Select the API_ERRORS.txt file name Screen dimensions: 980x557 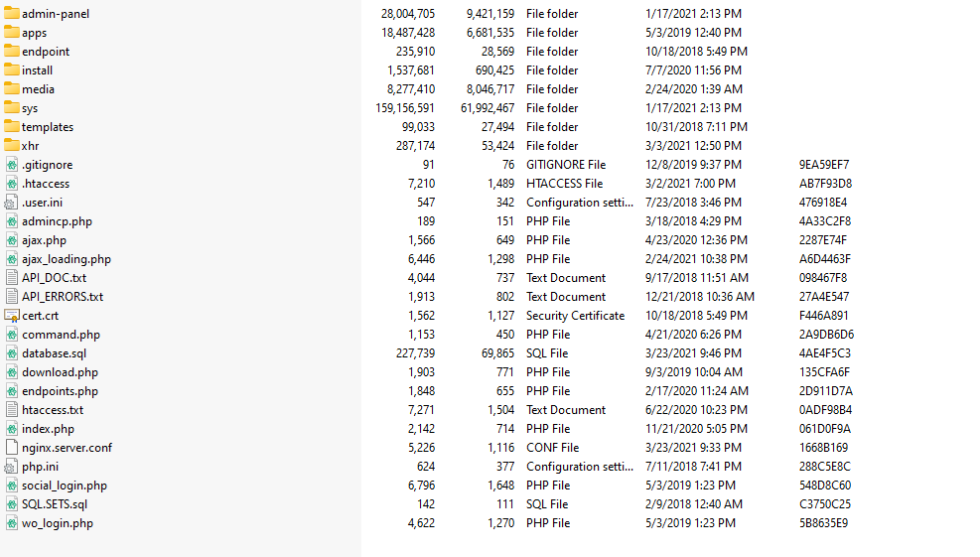coord(63,297)
